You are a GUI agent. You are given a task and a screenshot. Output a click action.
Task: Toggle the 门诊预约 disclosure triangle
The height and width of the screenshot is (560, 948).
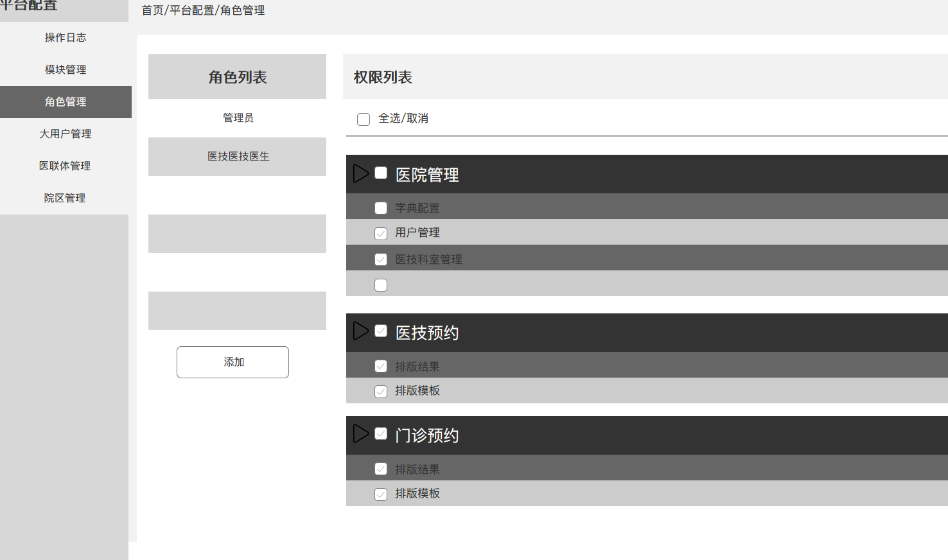point(361,433)
